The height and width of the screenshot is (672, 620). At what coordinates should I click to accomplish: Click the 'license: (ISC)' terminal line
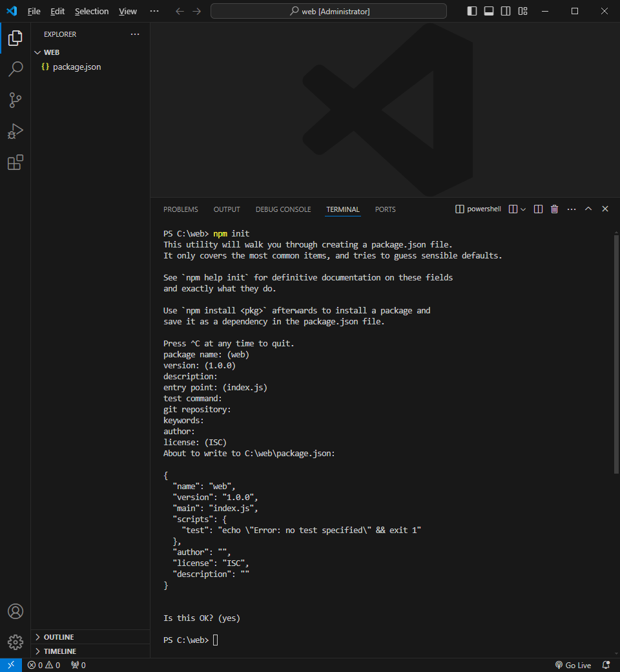click(195, 442)
